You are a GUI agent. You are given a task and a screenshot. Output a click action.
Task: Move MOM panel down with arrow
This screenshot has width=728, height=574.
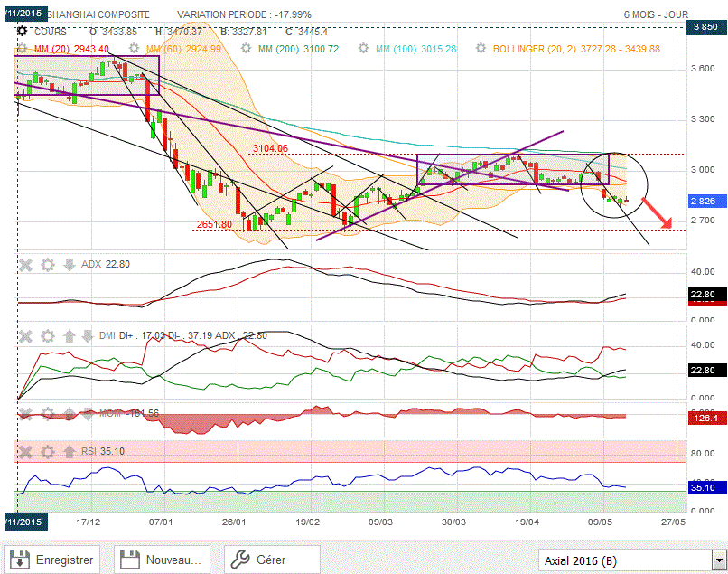pos(87,414)
